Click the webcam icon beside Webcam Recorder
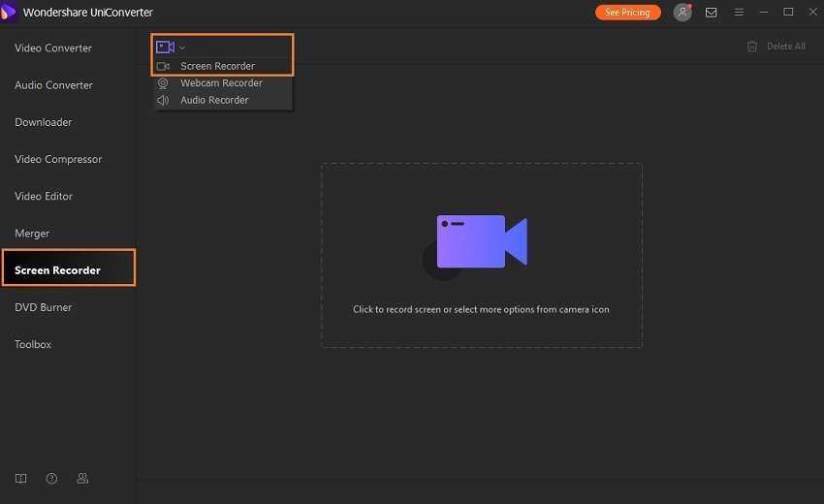Image resolution: width=824 pixels, height=504 pixels. coord(163,83)
